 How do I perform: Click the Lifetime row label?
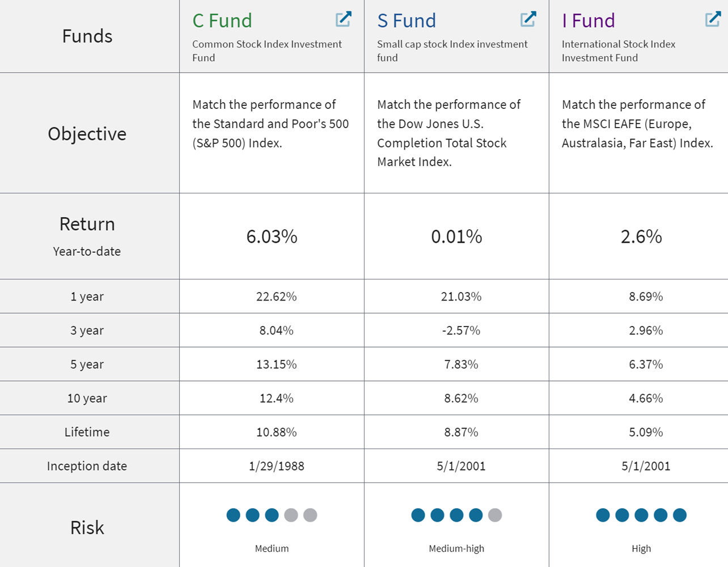click(x=87, y=431)
